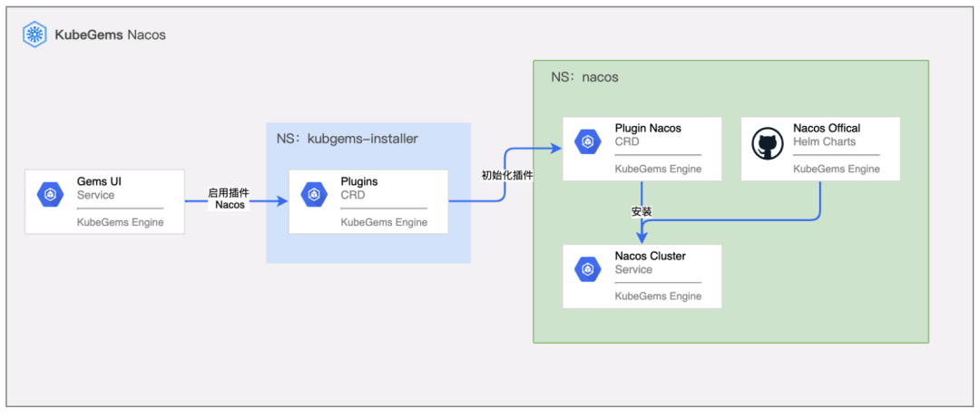The width and height of the screenshot is (980, 417).
Task: Select 'KubeGems Engine' text in Plugins card
Action: (384, 222)
